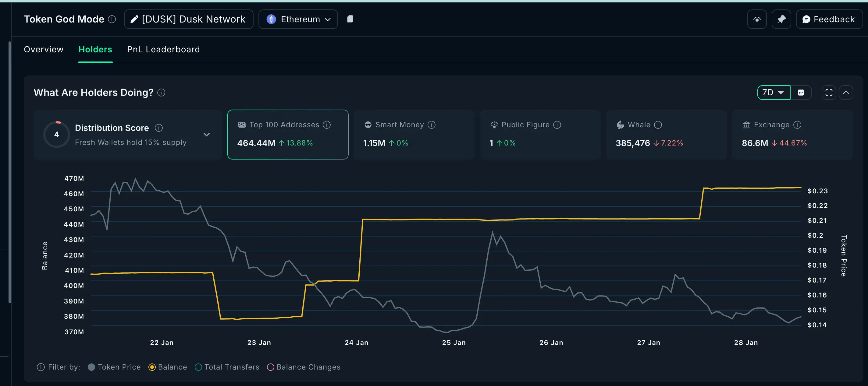Click the pin icon in header
The width and height of the screenshot is (868, 386).
pos(781,19)
